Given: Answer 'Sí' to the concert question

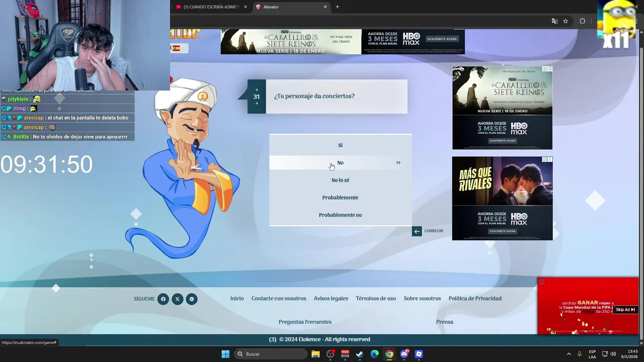Looking at the screenshot, I should pos(340,145).
